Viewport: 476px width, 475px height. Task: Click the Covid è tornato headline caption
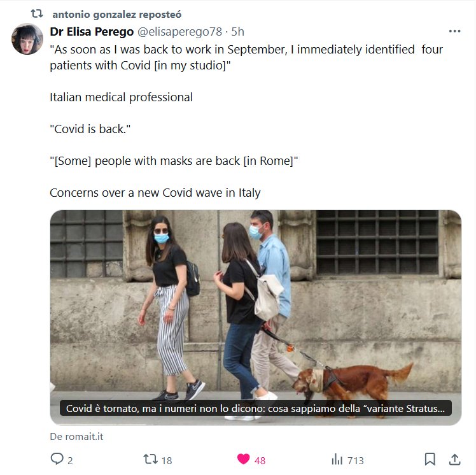tap(256, 408)
